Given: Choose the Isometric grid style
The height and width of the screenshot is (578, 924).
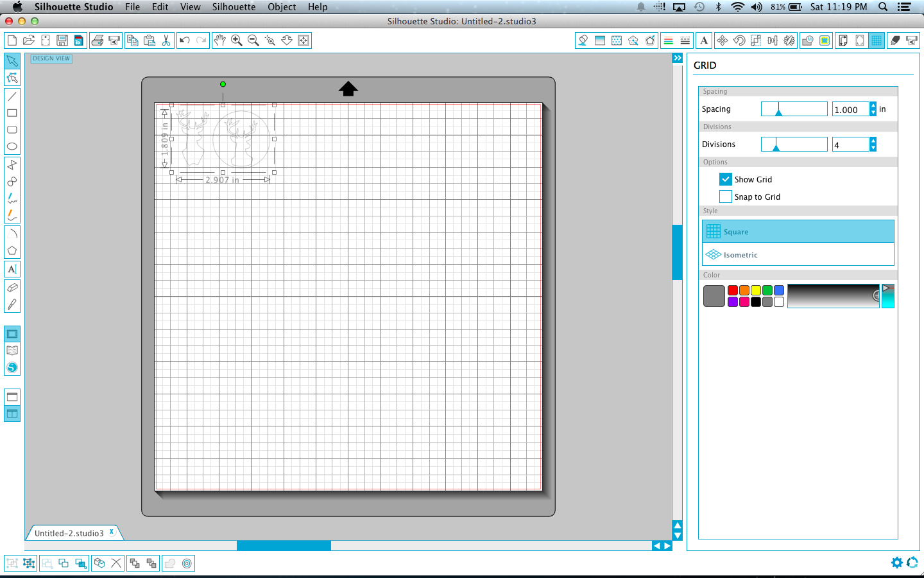Looking at the screenshot, I should 798,254.
